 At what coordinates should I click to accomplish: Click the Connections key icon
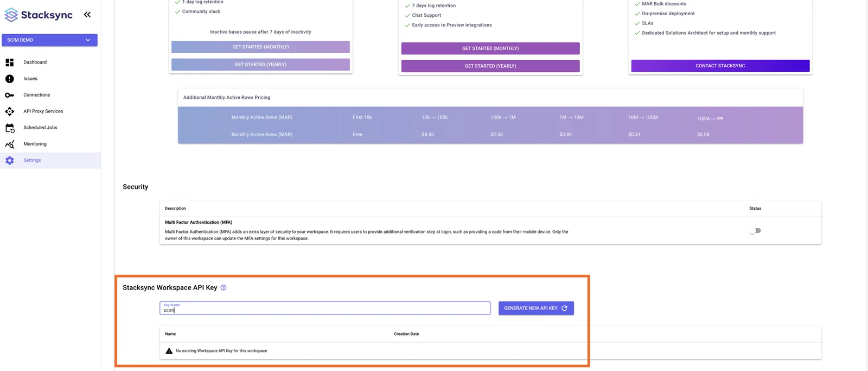(10, 95)
